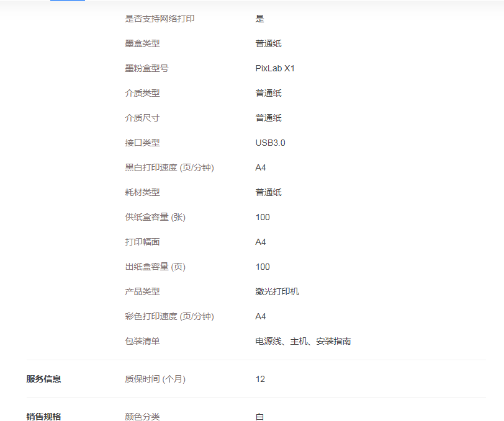Click the 接口类型 label

pos(142,143)
